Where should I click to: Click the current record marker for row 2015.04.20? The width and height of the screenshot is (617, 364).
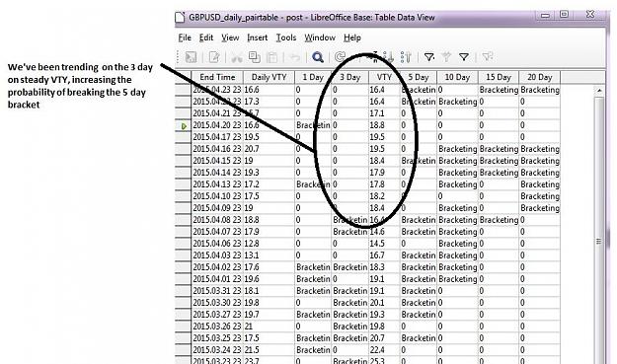184,126
